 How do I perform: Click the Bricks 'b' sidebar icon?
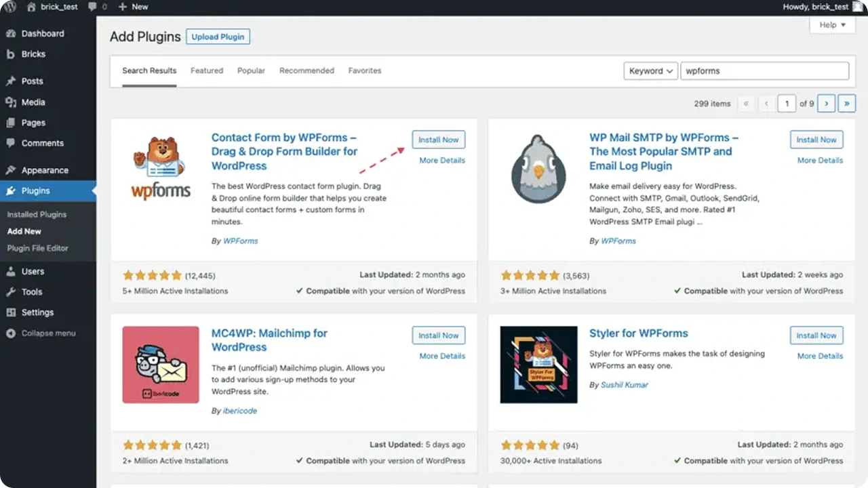click(x=10, y=54)
